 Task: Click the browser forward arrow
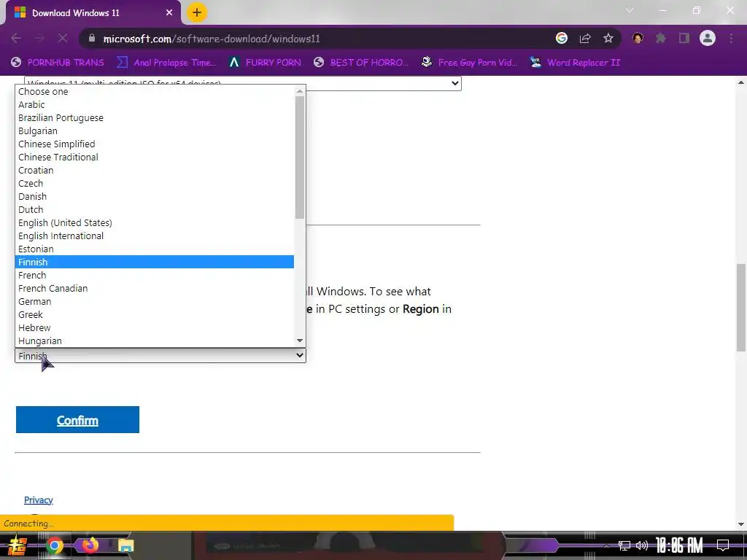point(39,39)
